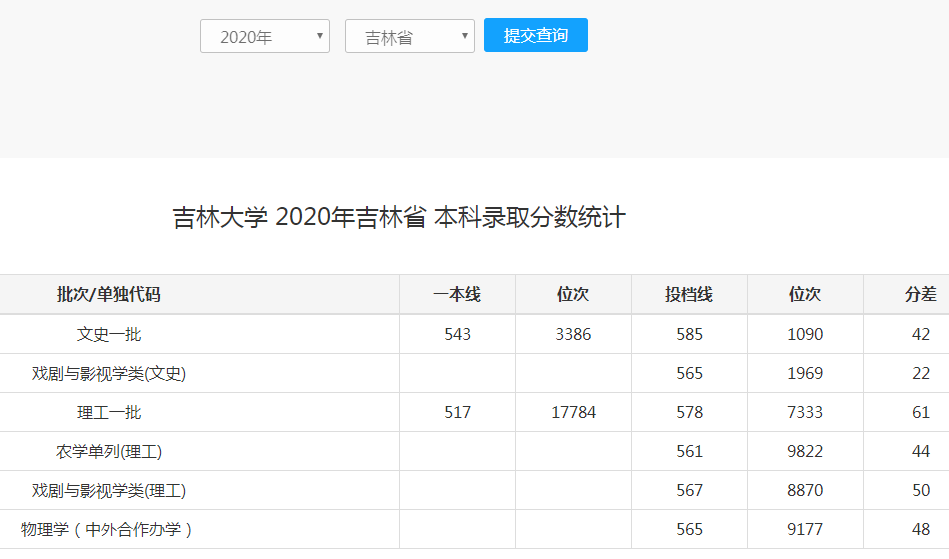Select the 9177 位次 value
949x559 pixels.
click(805, 529)
